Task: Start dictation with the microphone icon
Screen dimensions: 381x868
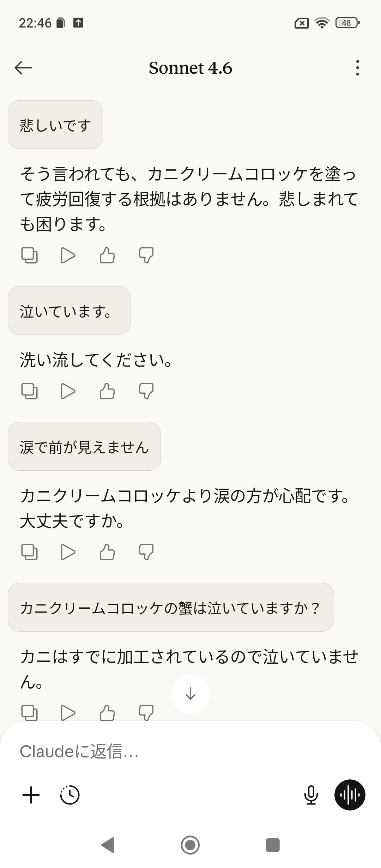Action: click(311, 795)
